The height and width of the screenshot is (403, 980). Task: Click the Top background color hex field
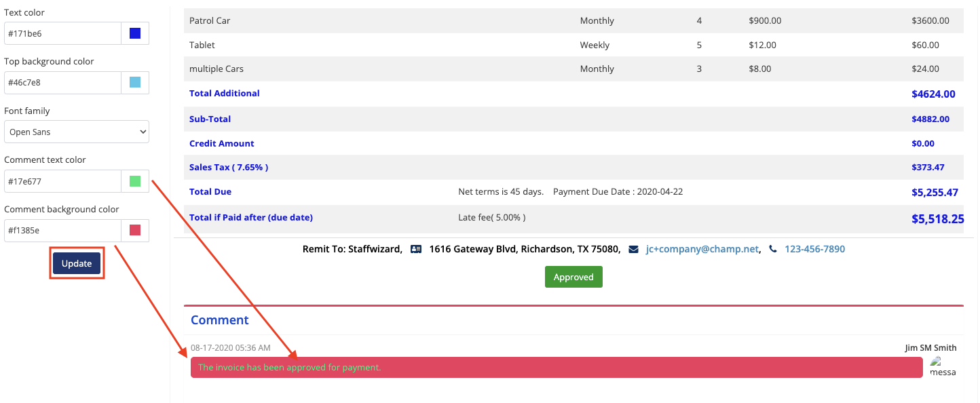tap(62, 83)
